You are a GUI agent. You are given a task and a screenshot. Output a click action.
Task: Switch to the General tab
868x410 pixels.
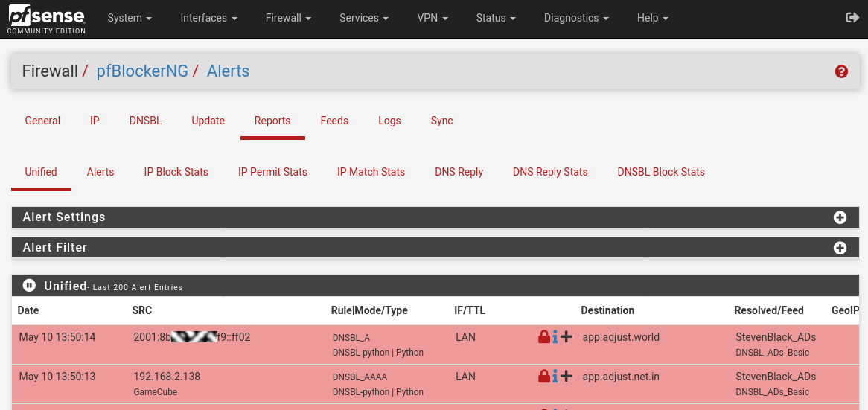point(42,121)
